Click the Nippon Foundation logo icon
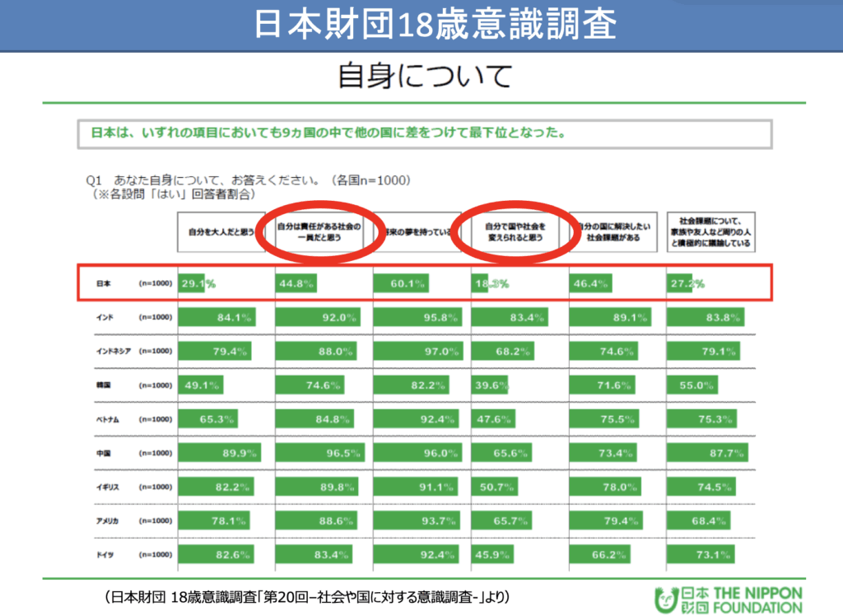Image resolution: width=843 pixels, height=616 pixels. [666, 600]
